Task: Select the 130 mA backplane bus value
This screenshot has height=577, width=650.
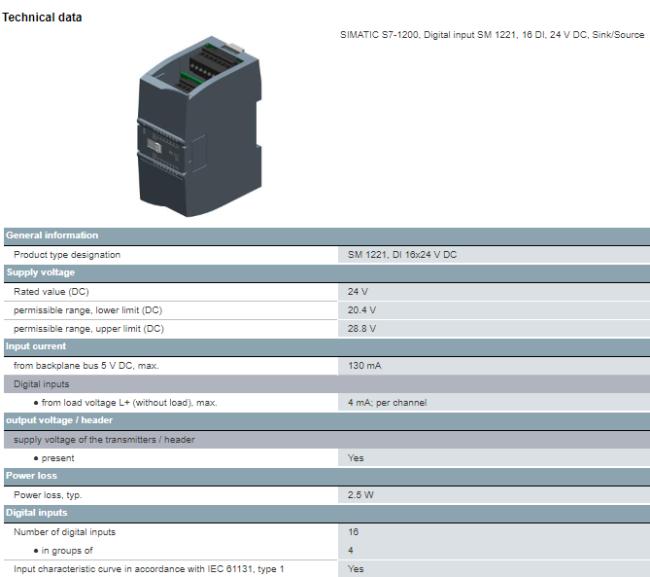Action: (x=364, y=366)
